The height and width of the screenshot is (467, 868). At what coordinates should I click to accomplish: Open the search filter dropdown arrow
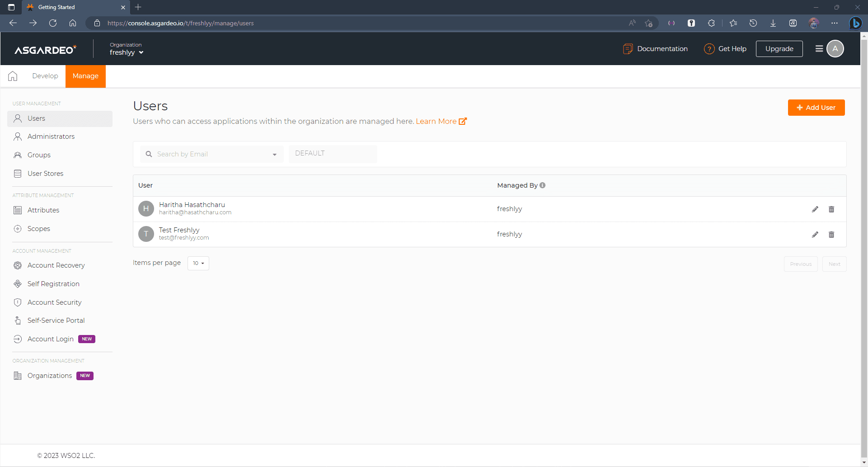point(274,155)
